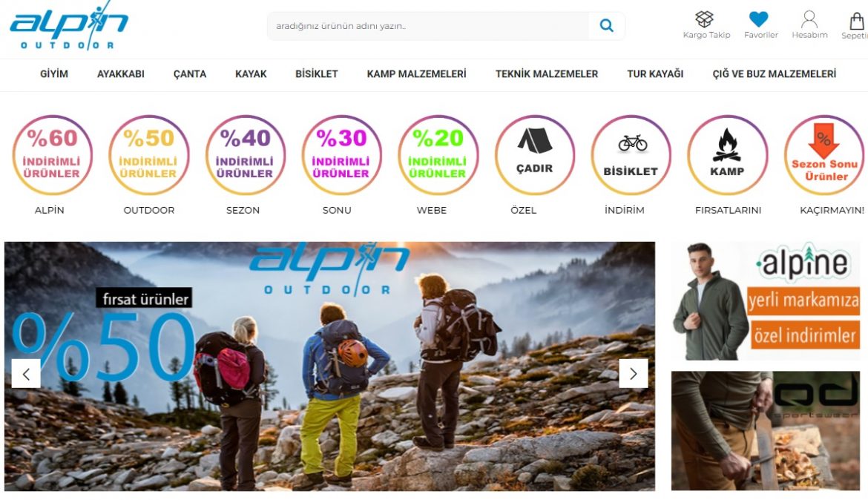Open the TUR KAYAĞI menu

655,74
